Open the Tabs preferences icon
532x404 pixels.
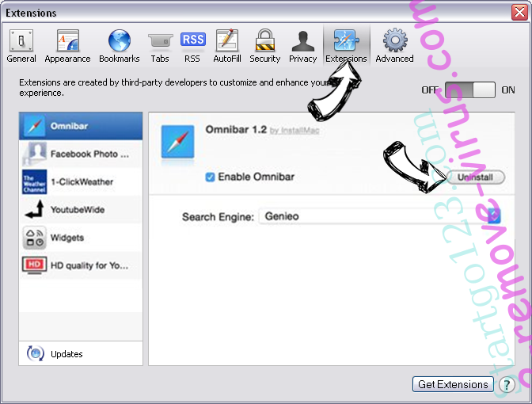pyautogui.click(x=160, y=40)
